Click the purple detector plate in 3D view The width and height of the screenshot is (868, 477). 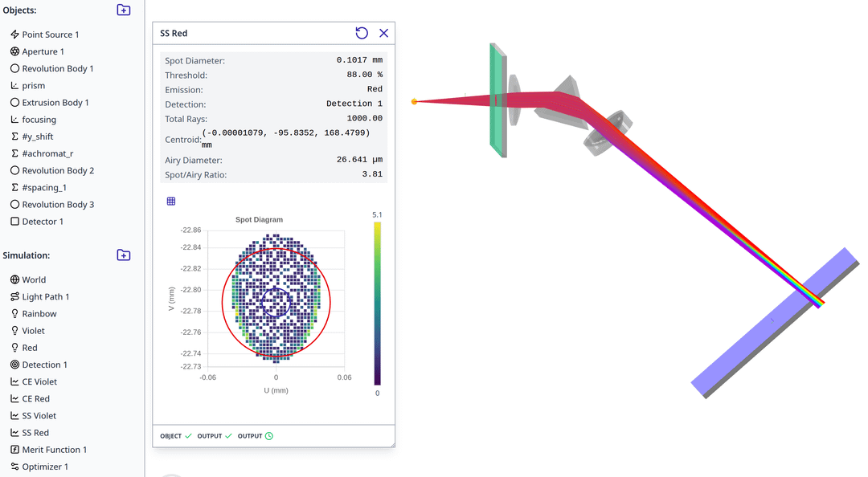tap(755, 337)
